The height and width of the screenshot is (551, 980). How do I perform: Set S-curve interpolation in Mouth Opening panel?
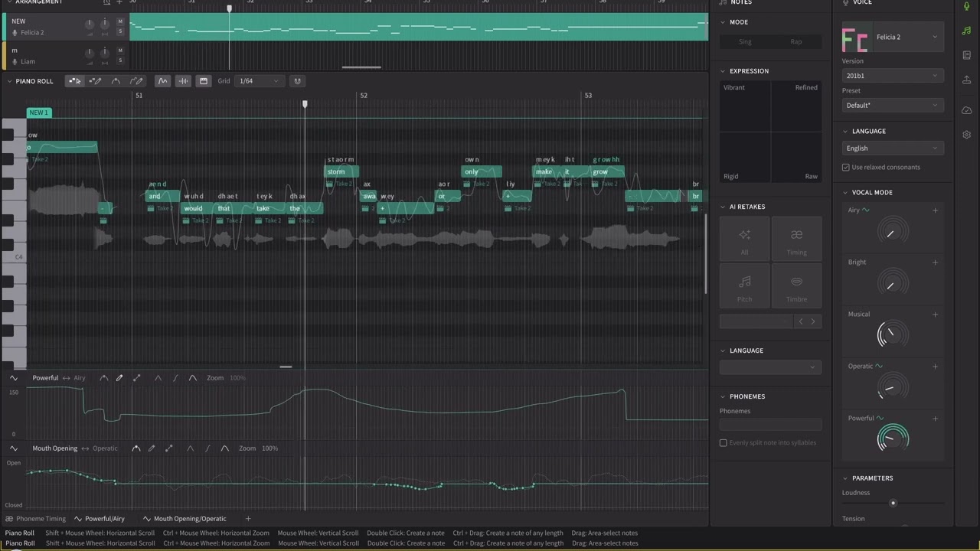point(207,448)
